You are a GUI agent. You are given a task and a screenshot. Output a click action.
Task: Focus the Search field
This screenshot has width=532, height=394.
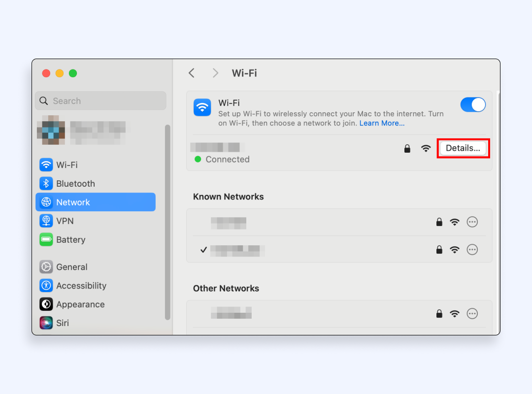pyautogui.click(x=101, y=101)
